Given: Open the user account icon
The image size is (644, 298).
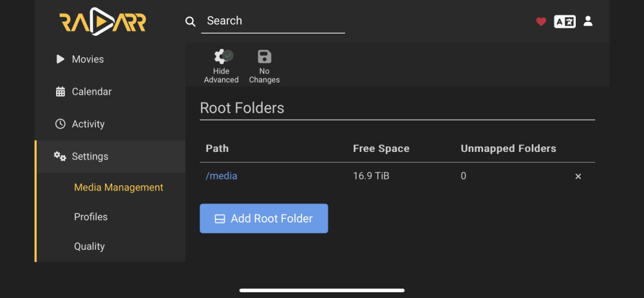Looking at the screenshot, I should 588,21.
